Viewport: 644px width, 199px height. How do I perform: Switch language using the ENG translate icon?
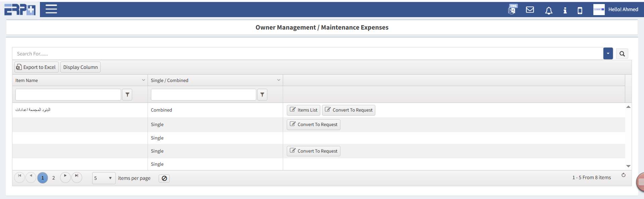pyautogui.click(x=512, y=9)
